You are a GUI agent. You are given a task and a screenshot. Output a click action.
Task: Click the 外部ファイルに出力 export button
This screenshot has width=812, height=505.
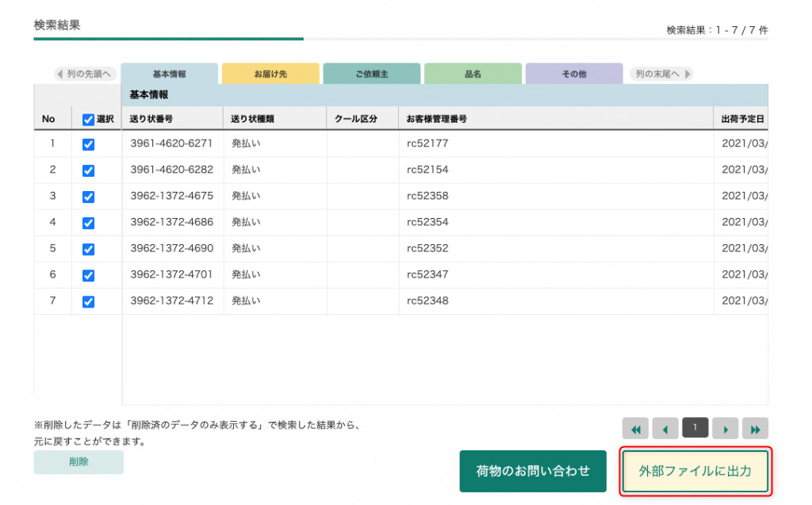point(695,471)
